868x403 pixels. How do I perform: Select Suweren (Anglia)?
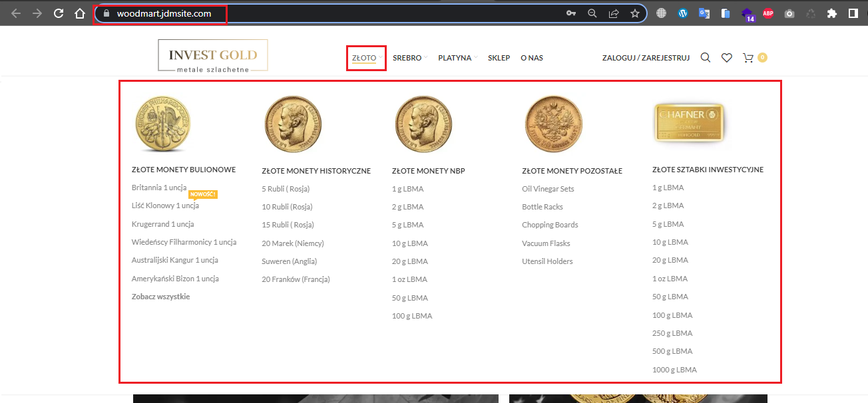point(289,261)
